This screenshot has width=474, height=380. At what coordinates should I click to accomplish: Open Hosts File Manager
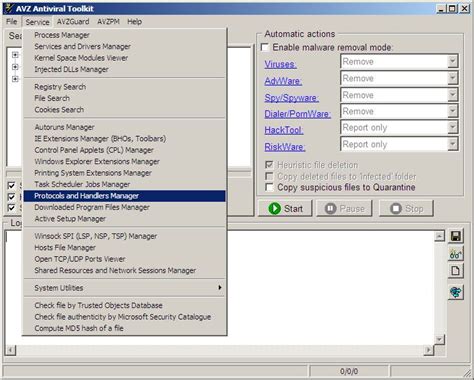click(125, 248)
